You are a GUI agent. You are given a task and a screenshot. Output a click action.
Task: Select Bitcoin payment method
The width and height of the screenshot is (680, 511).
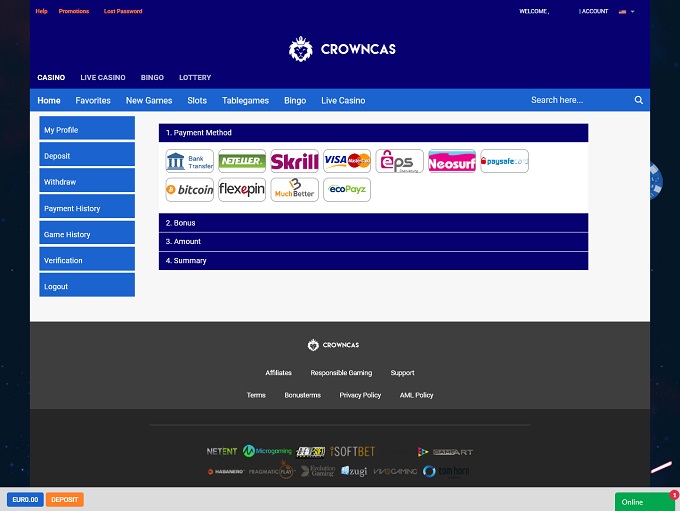pyautogui.click(x=189, y=190)
